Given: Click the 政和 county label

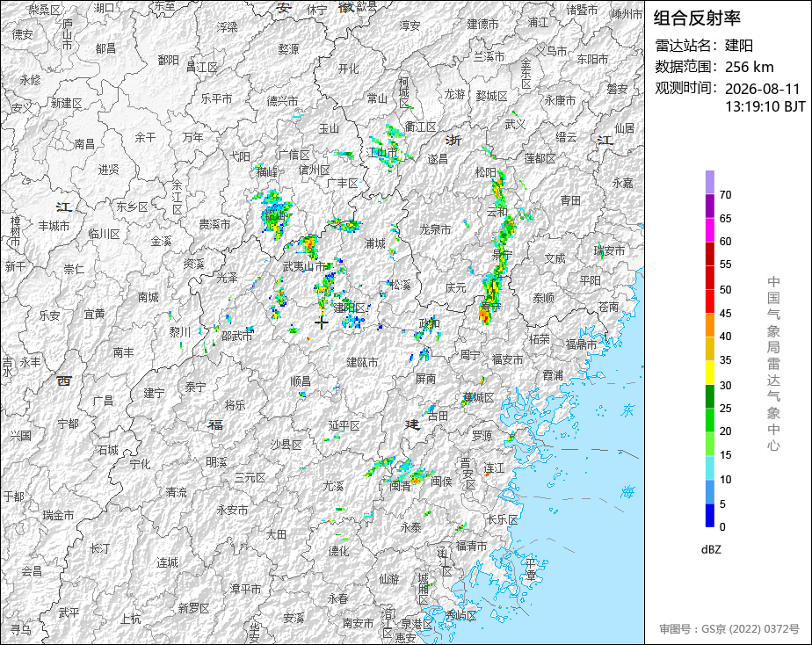Looking at the screenshot, I should pyautogui.click(x=430, y=323).
